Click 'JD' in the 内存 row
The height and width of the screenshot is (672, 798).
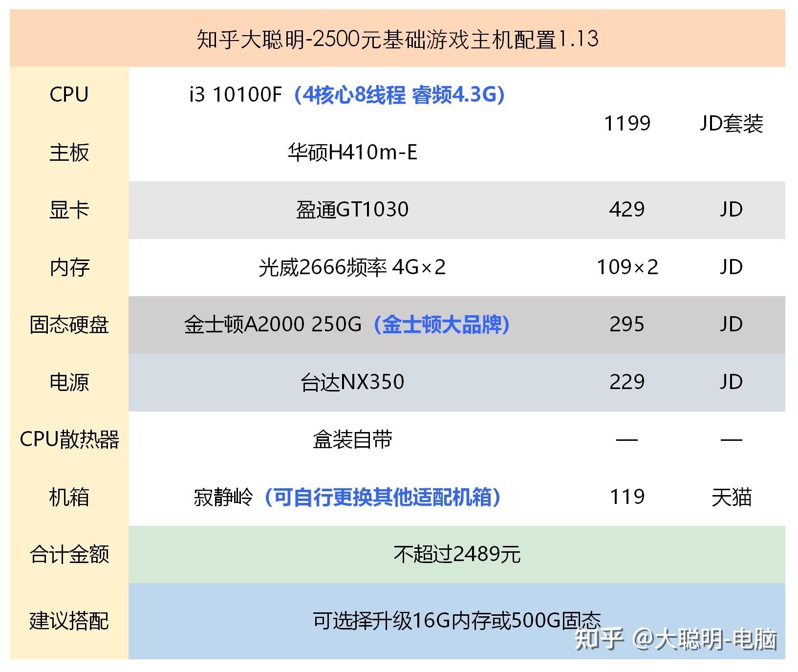point(731,267)
